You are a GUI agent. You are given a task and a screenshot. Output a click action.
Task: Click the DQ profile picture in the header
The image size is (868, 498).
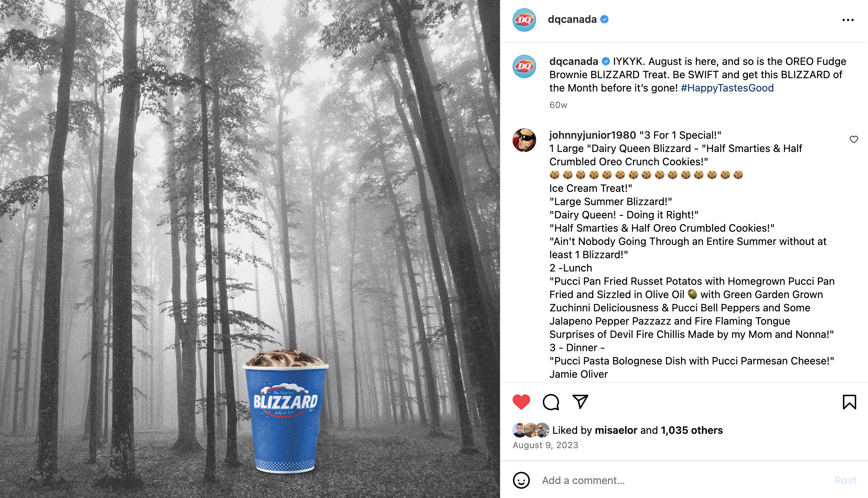(524, 20)
